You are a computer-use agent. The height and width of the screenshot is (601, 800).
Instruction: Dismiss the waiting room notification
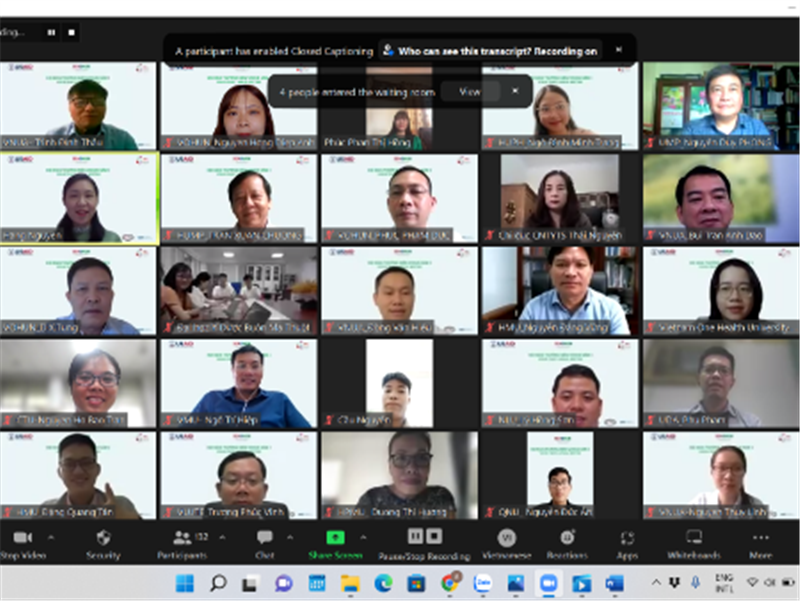pyautogui.click(x=515, y=91)
